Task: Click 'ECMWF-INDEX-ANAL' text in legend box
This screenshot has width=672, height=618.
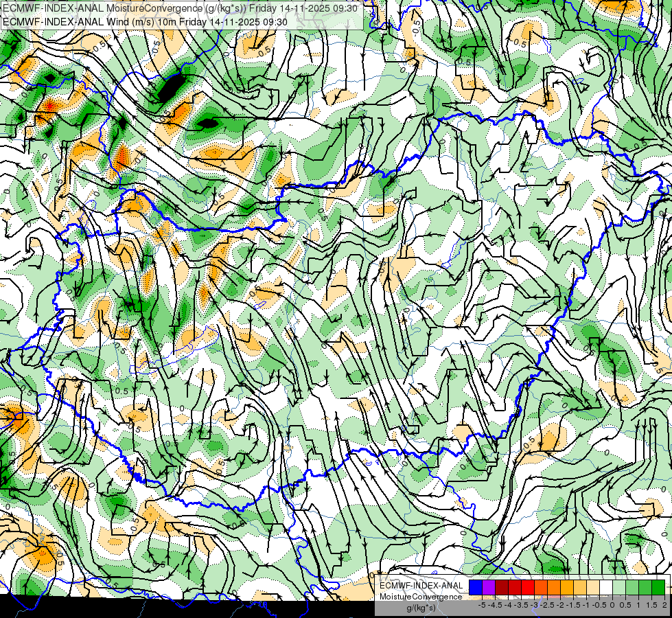Action: pyautogui.click(x=421, y=586)
